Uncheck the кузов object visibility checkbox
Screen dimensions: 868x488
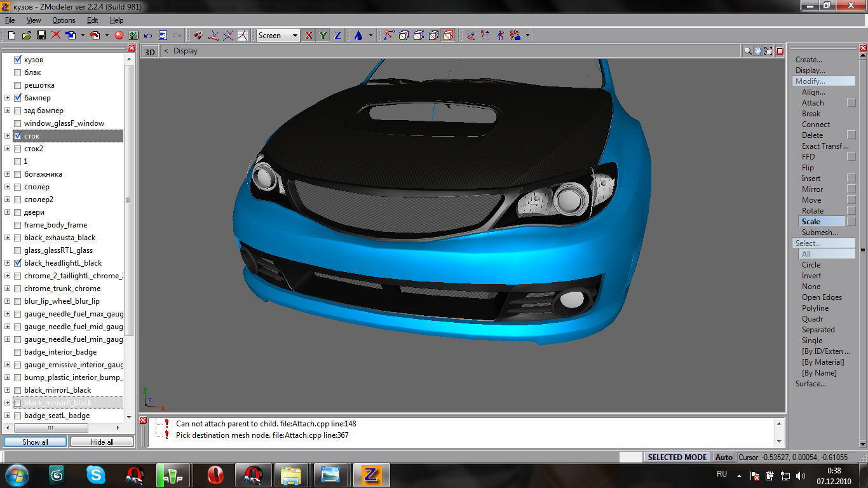click(x=18, y=60)
